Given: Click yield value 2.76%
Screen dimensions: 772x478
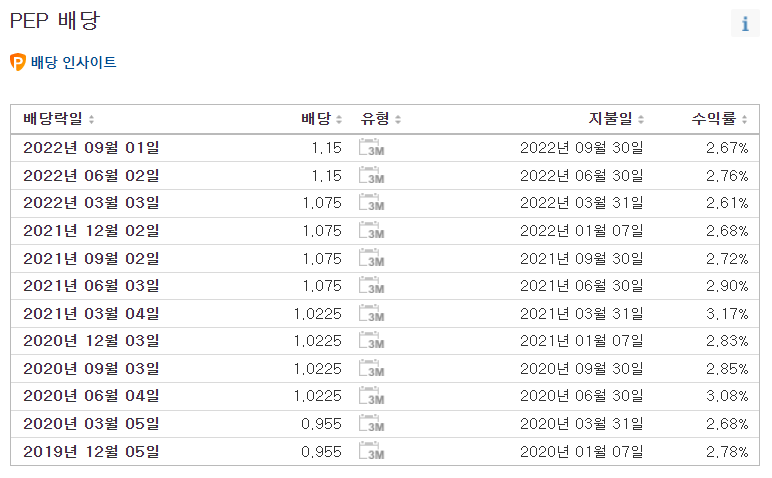Looking at the screenshot, I should [x=727, y=176].
